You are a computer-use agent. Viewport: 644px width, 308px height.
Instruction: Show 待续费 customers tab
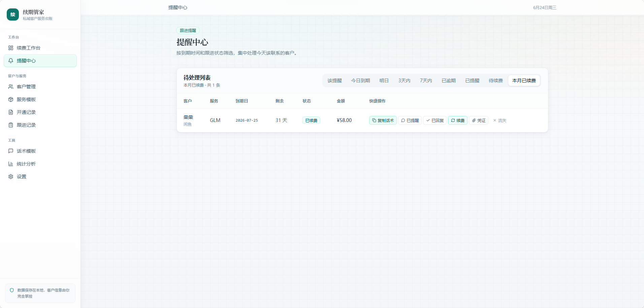point(496,81)
